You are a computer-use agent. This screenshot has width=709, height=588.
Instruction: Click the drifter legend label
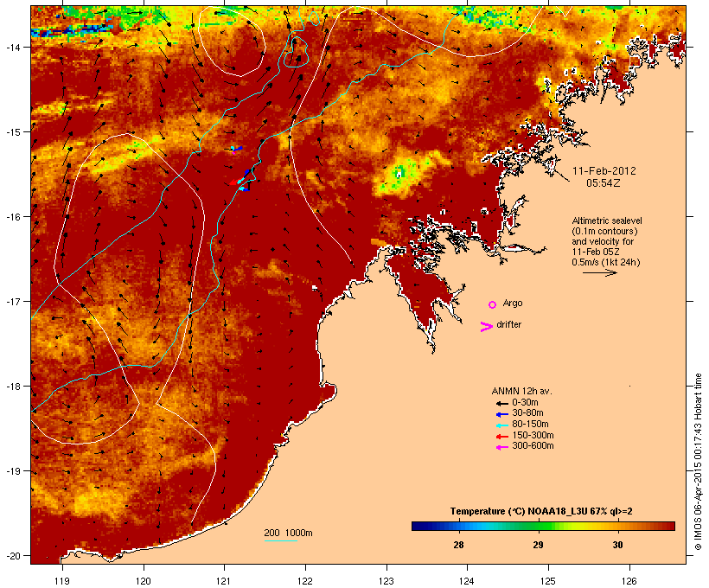coord(508,324)
